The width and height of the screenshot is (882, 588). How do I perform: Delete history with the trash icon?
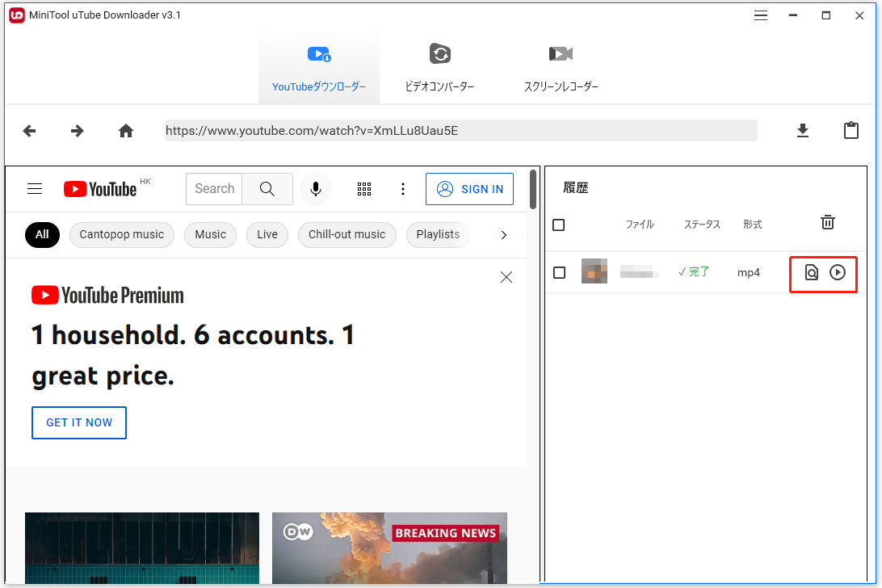click(x=827, y=222)
